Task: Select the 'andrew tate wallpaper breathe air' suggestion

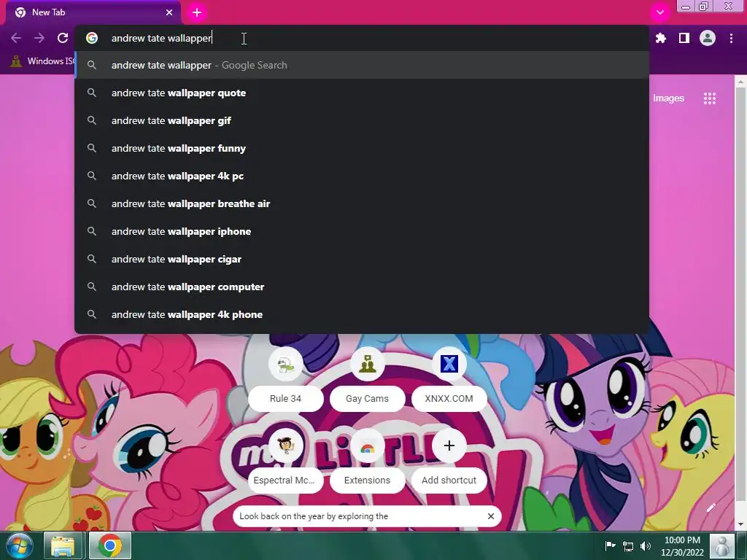Action: click(362, 203)
